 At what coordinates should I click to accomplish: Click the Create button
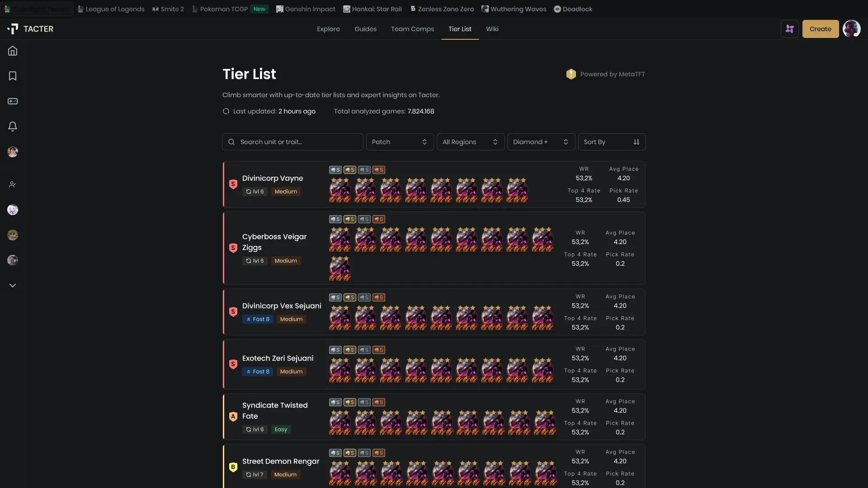coord(821,28)
